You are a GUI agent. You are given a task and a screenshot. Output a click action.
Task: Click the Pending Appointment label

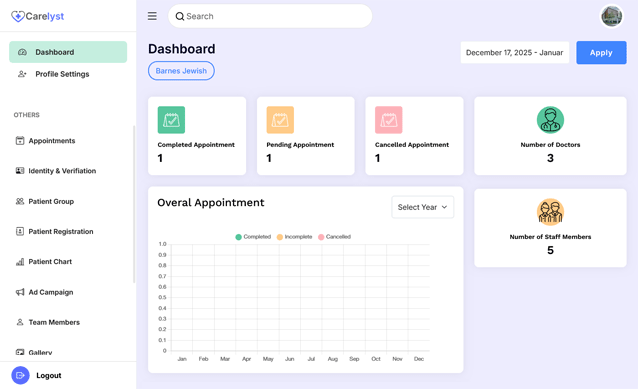300,145
